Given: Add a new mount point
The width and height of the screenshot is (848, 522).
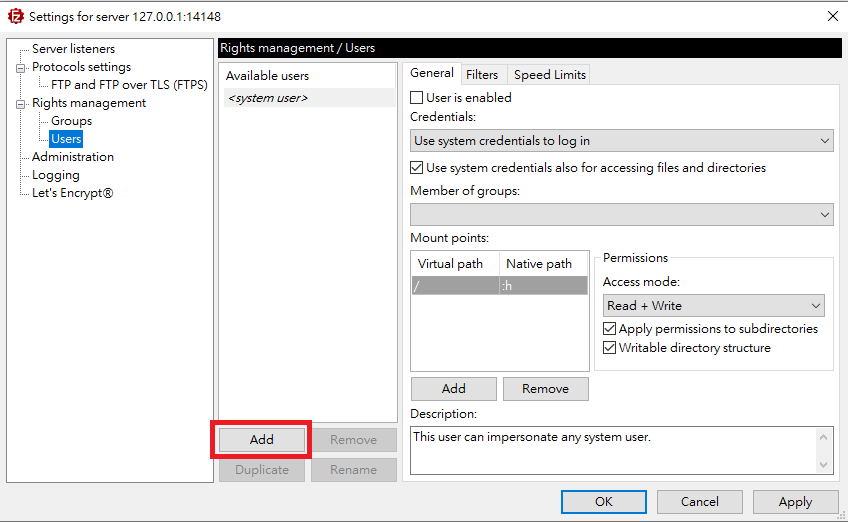Looking at the screenshot, I should pyautogui.click(x=453, y=389).
